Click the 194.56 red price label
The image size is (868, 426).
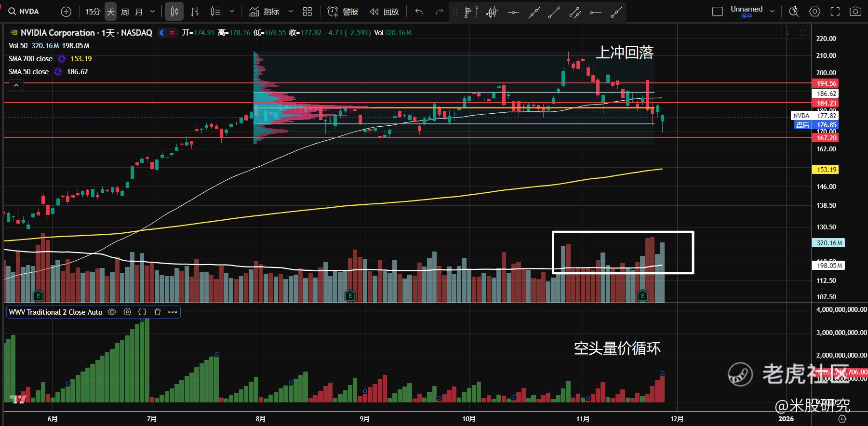pos(827,83)
